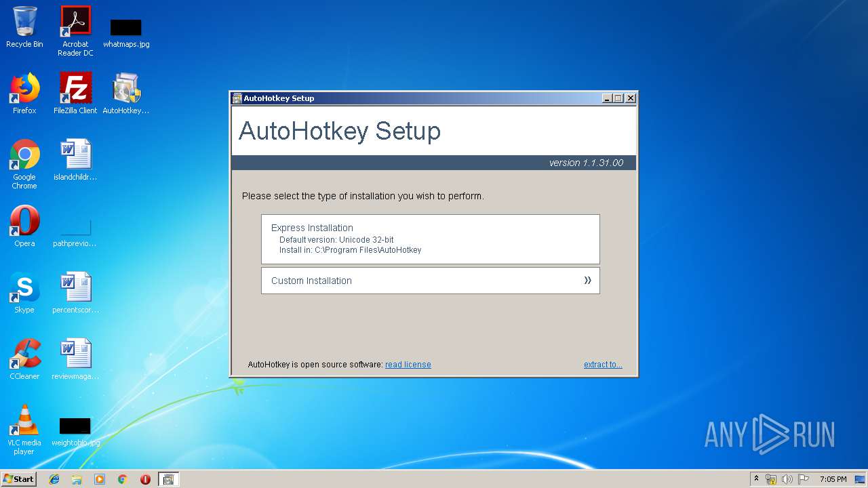Switch to AutoHotkey Setup taskbar button

168,479
